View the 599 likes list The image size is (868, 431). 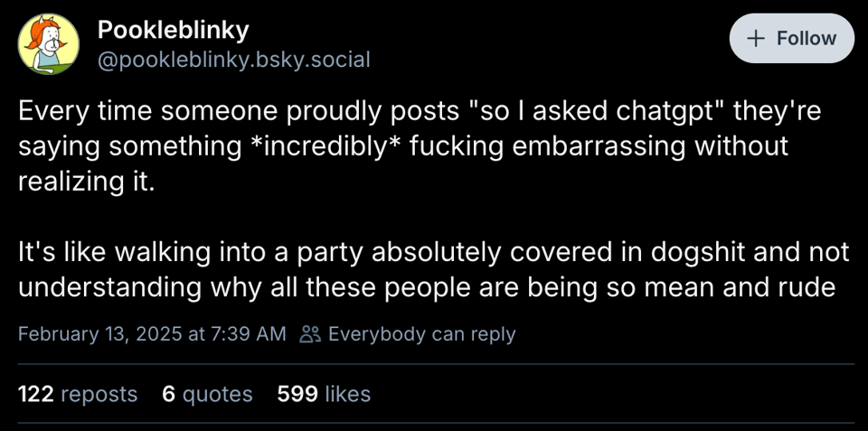point(324,394)
